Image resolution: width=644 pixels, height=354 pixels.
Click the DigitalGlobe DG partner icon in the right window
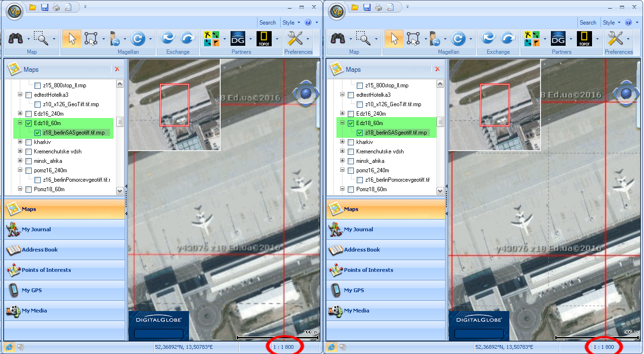[558, 38]
